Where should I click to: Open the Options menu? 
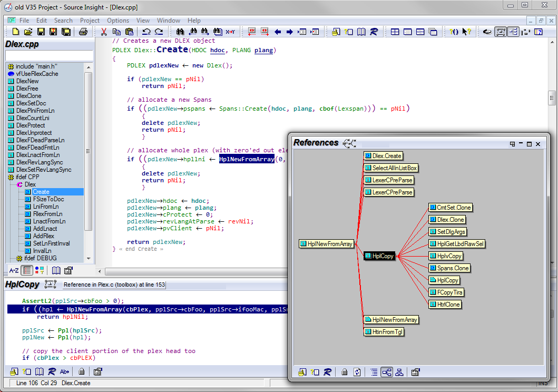(x=118, y=21)
